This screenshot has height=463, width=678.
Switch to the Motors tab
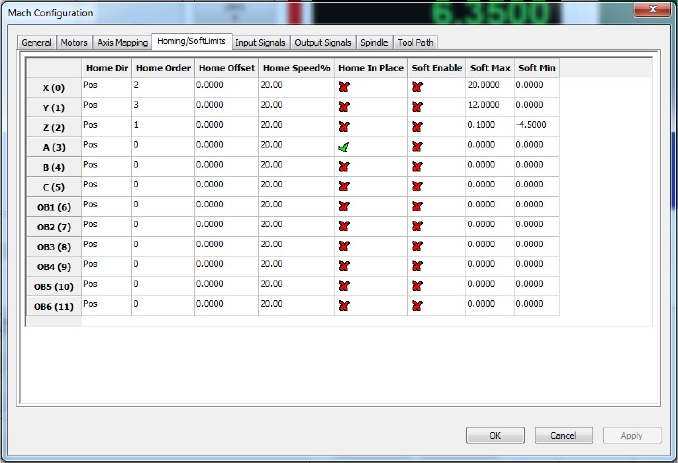74,42
